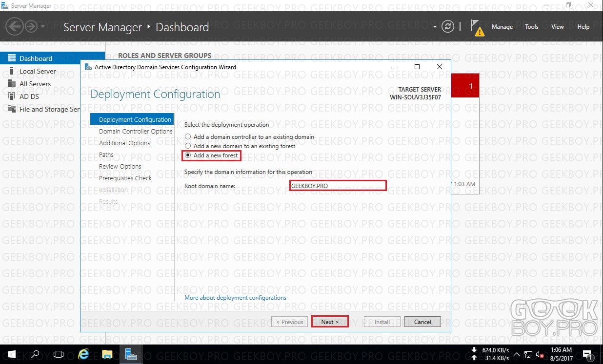Launch Internet Explorer from the taskbar

tap(83, 354)
